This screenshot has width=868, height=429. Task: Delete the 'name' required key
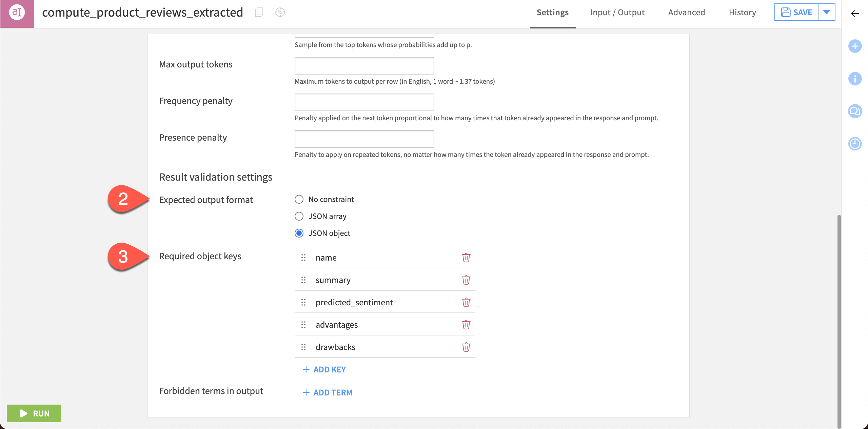[466, 258]
